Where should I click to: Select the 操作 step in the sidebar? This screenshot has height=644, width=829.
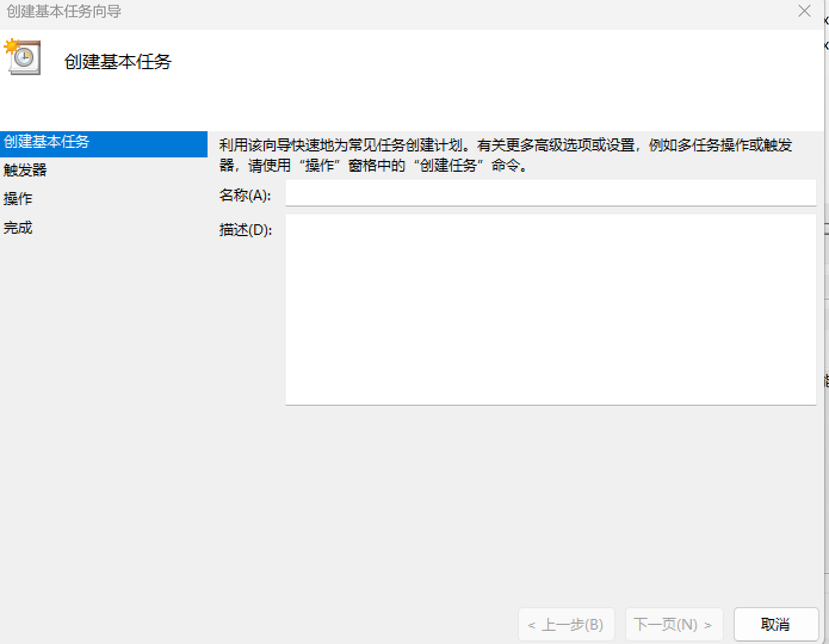18,199
